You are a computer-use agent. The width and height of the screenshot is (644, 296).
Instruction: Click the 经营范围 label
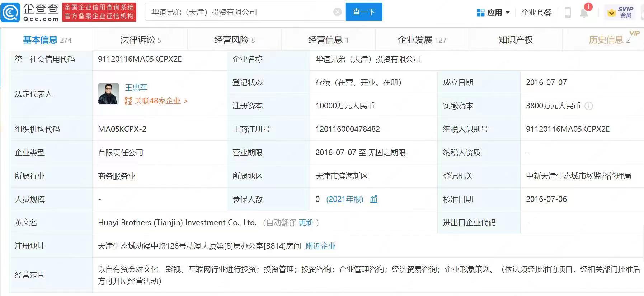pyautogui.click(x=30, y=275)
